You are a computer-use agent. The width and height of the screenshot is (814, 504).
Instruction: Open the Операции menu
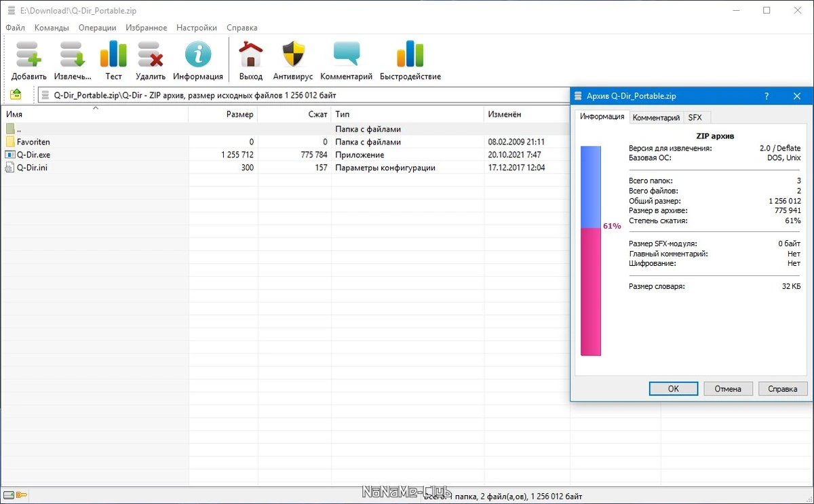coord(97,28)
